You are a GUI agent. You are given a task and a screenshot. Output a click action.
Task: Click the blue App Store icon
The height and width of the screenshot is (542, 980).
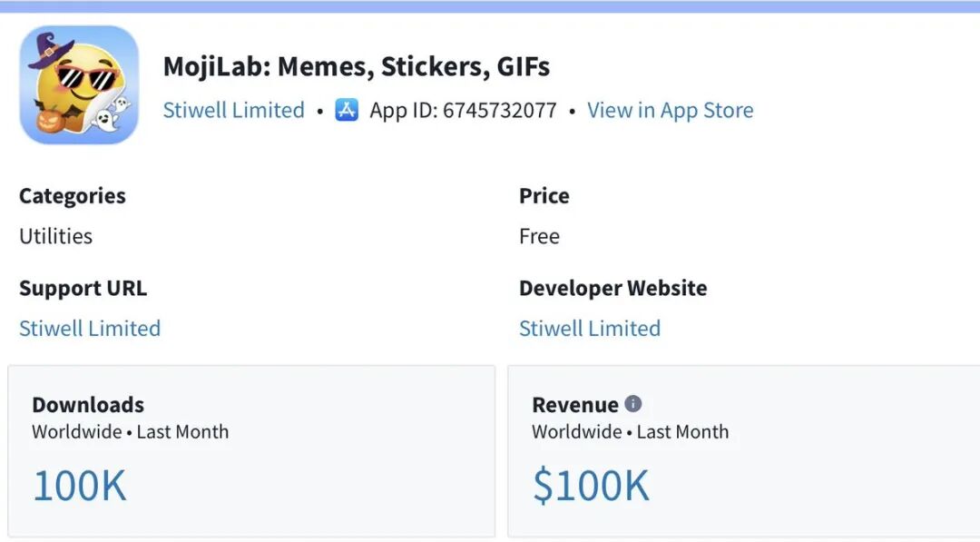click(347, 111)
